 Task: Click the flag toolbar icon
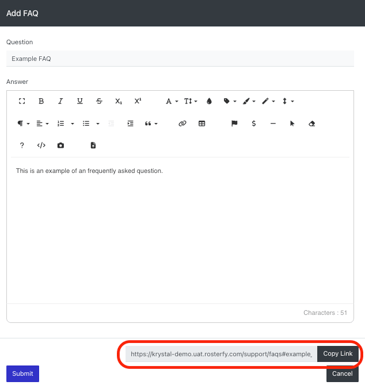coord(234,124)
